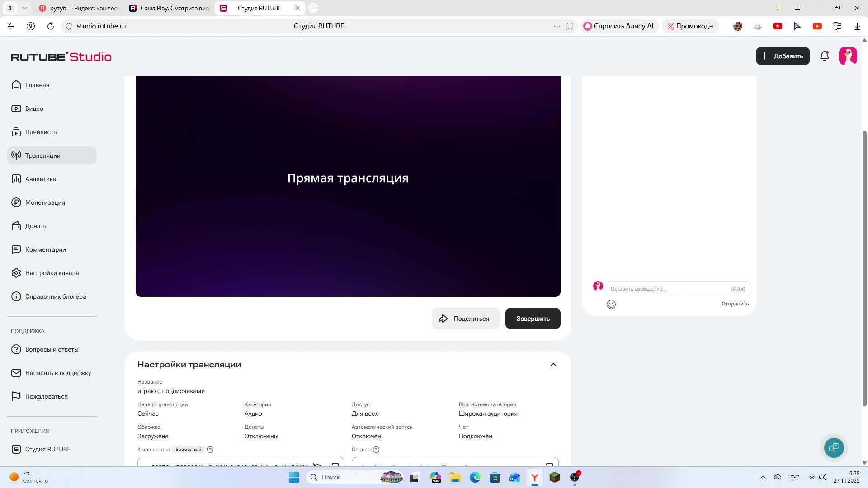Click the Поделиться button

[x=466, y=319]
